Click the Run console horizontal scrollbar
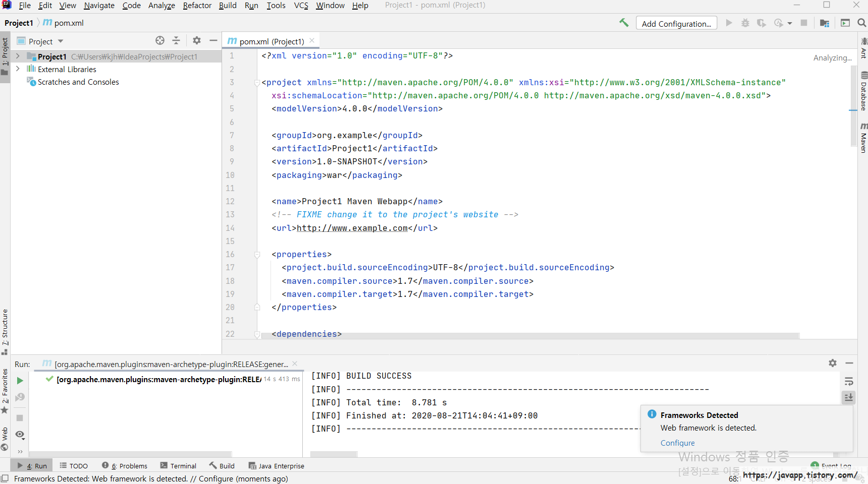This screenshot has width=868, height=484. (334, 454)
